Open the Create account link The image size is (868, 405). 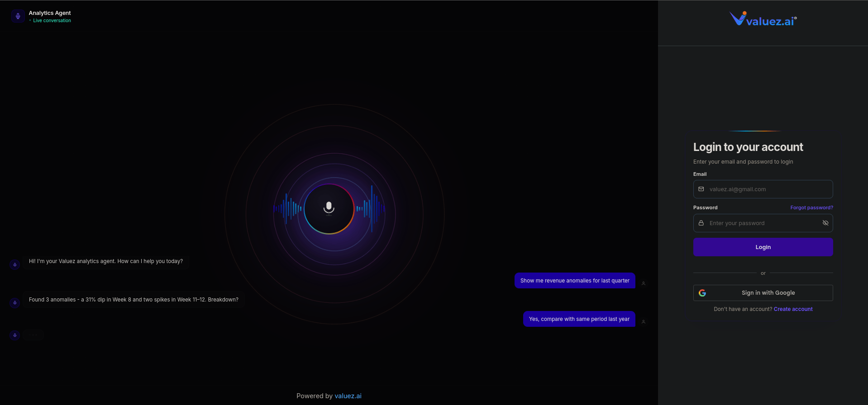(793, 309)
